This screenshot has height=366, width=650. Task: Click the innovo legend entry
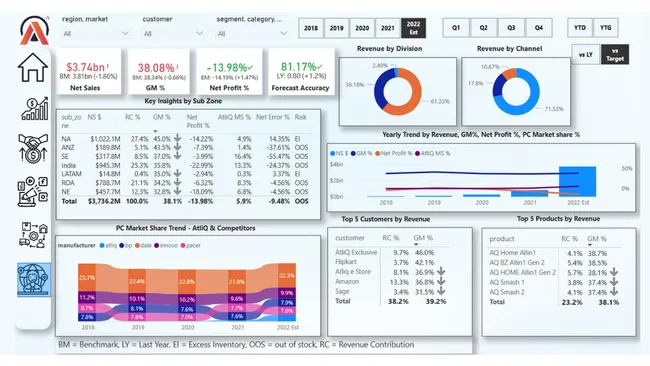pos(166,245)
